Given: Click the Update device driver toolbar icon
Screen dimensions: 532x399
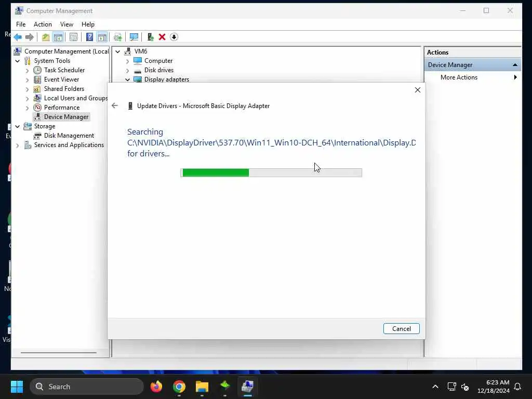Looking at the screenshot, I should [x=150, y=37].
